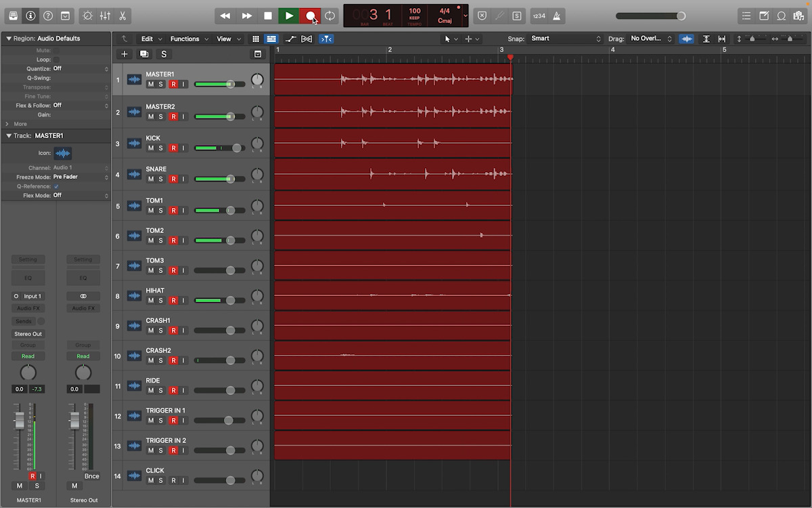The width and height of the screenshot is (812, 508).
Task: Open the Loop Browser
Action: pyautogui.click(x=781, y=16)
